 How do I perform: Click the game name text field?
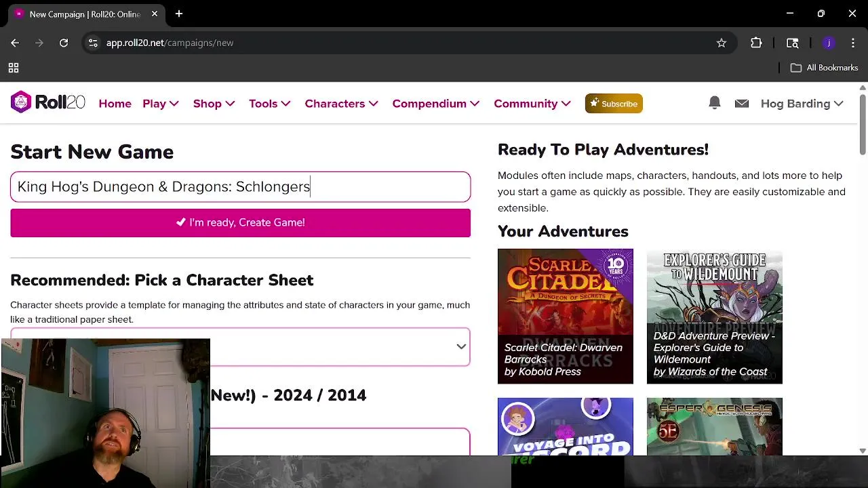(240, 186)
